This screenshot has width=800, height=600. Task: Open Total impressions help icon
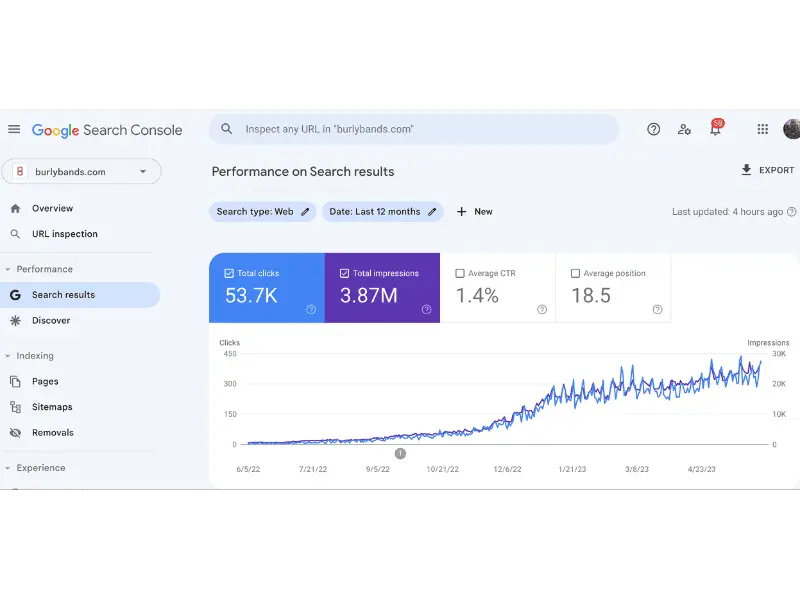(427, 309)
